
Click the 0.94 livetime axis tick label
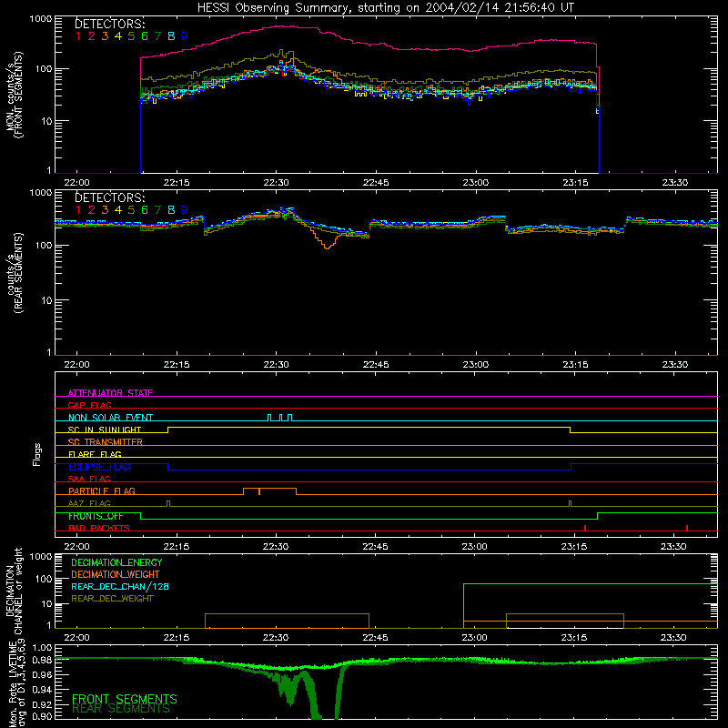click(42, 689)
